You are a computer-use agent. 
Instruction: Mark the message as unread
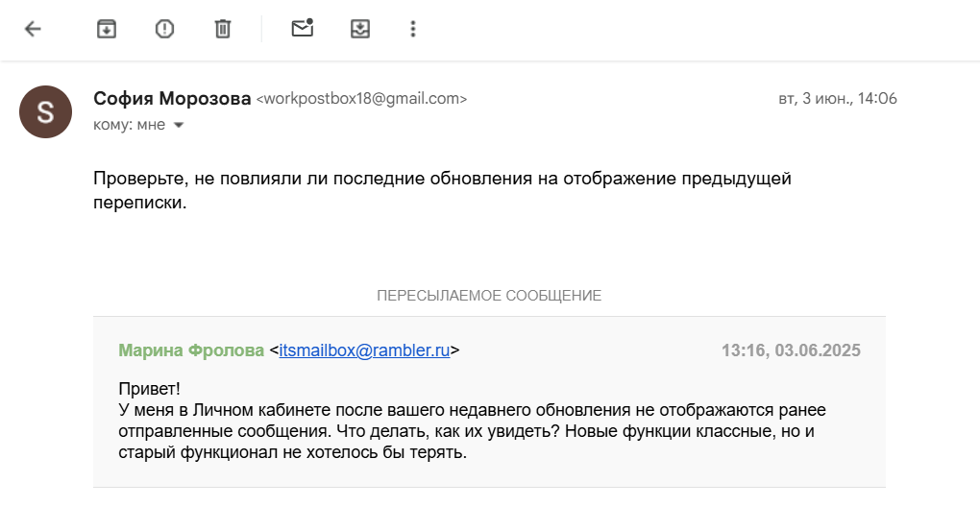coord(303,29)
